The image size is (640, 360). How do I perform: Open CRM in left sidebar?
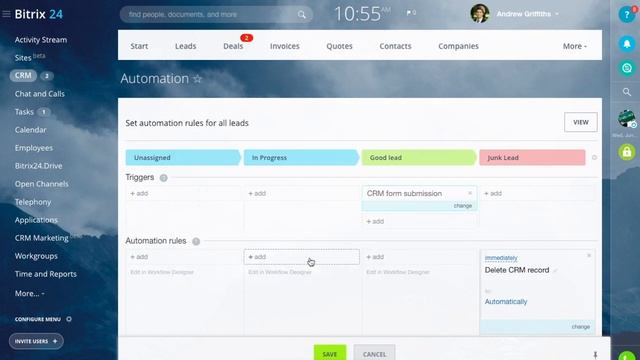tap(23, 76)
